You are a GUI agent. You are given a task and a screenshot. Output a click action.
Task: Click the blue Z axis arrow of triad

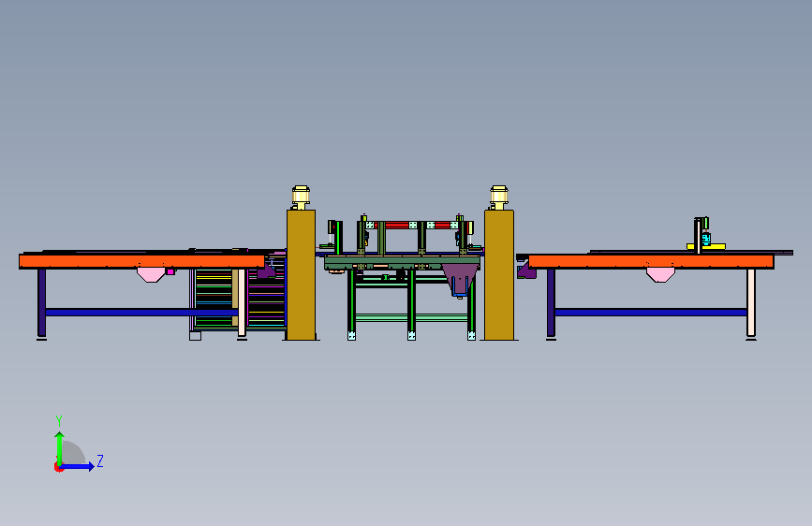pos(78,466)
